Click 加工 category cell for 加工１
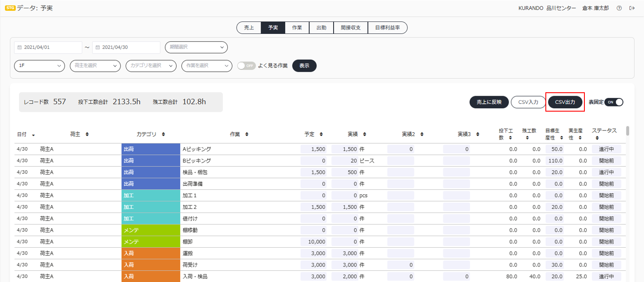 pyautogui.click(x=150, y=195)
